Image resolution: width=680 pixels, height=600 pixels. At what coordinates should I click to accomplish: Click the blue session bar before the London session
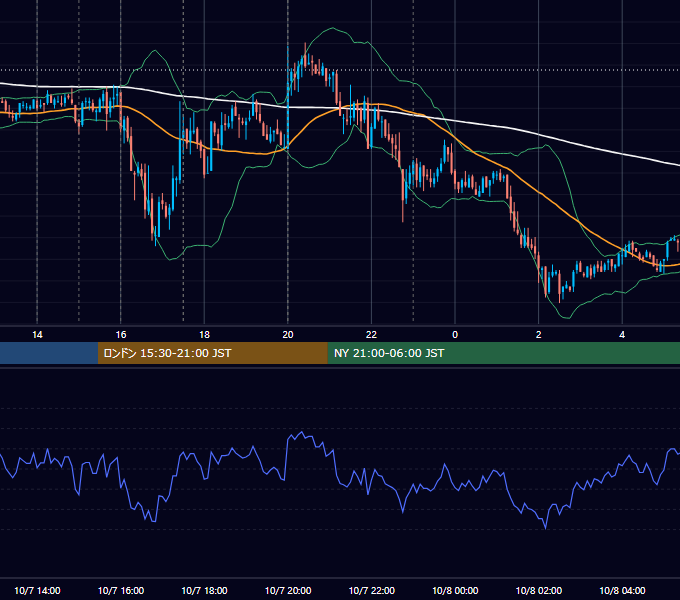(49, 353)
